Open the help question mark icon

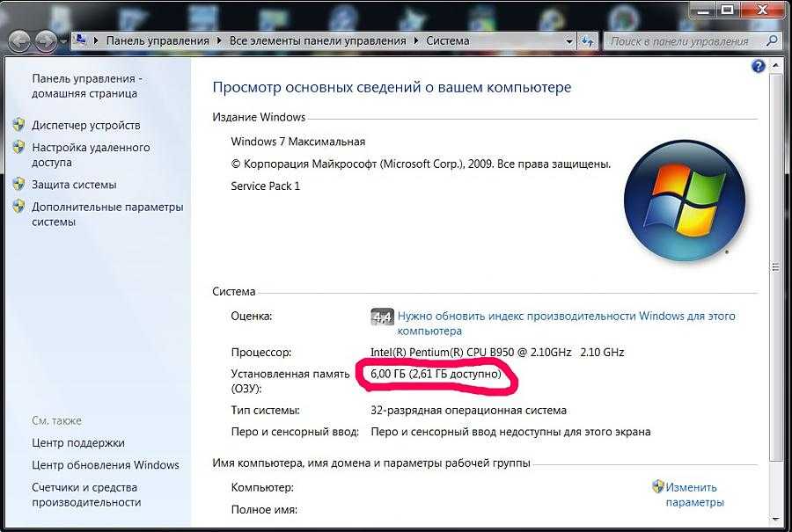coord(759,66)
